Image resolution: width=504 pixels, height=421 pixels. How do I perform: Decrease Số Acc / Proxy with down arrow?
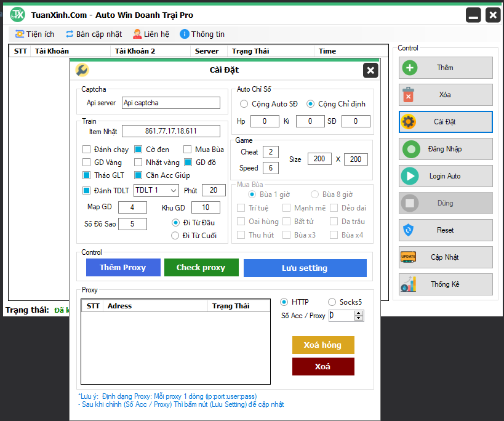tap(359, 318)
